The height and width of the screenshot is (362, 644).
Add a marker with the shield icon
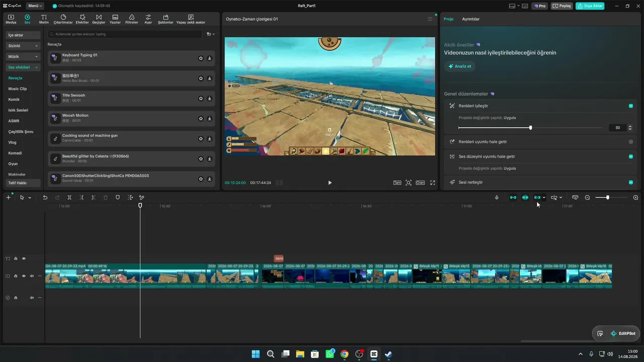[118, 198]
